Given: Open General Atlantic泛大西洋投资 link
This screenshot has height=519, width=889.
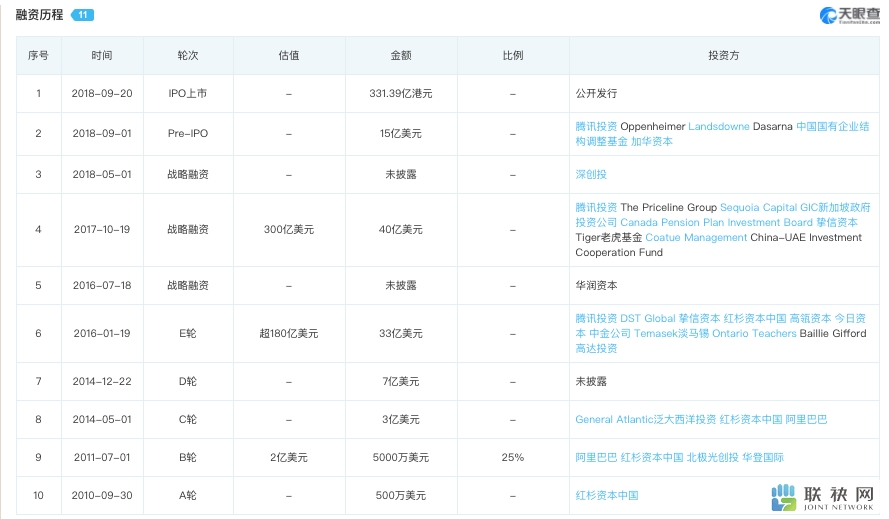Looking at the screenshot, I should click(x=645, y=419).
